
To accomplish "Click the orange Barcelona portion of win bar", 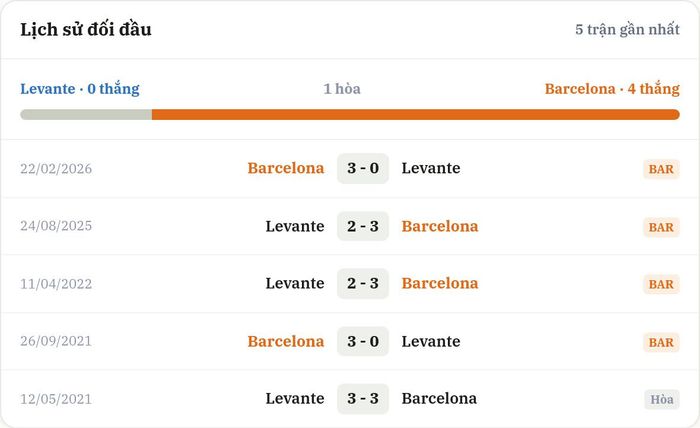I will [416, 115].
